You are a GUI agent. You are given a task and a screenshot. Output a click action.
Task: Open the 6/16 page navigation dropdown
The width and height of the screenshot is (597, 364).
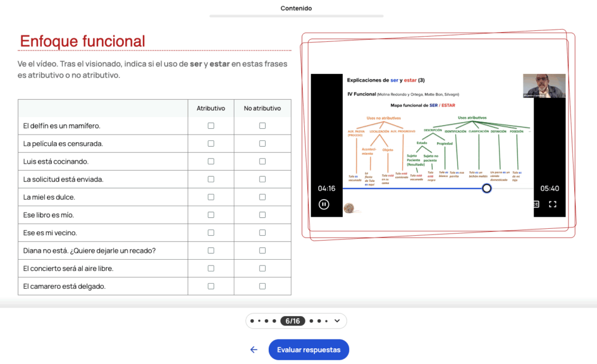coord(338,321)
